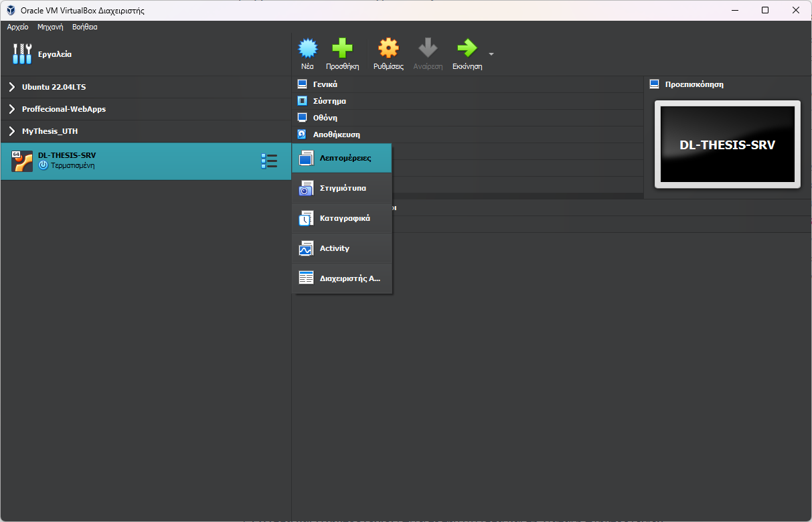812x522 pixels.
Task: Choose Στιγμιότυπα snapshots menu entry
Action: pos(342,189)
